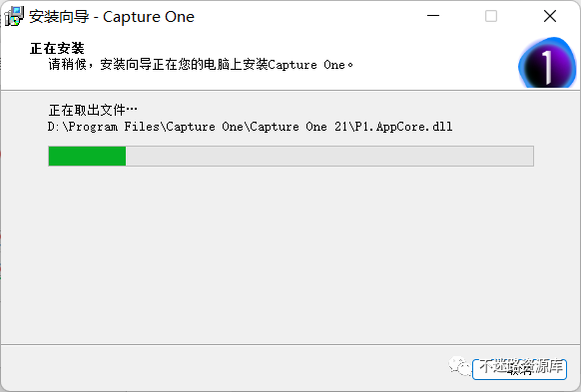Click the 'D:\' drive letter in the path

(58, 127)
